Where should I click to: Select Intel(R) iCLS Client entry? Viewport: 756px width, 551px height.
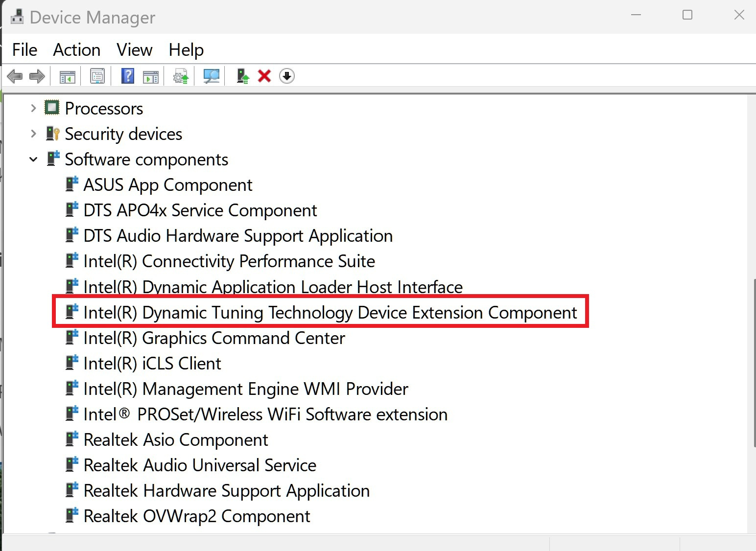[152, 364]
